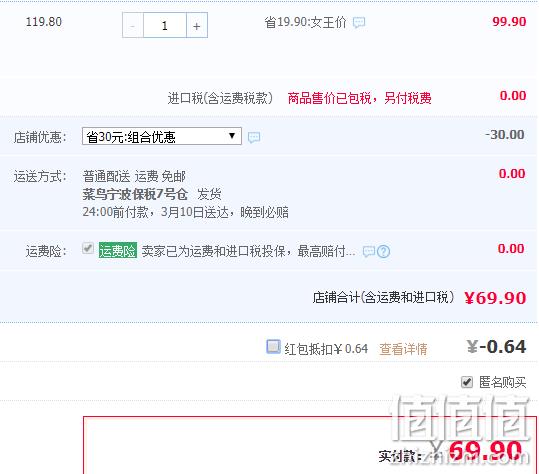Enable the 红包抵扣 ¥0.64 checkbox
539x474 pixels.
273,346
